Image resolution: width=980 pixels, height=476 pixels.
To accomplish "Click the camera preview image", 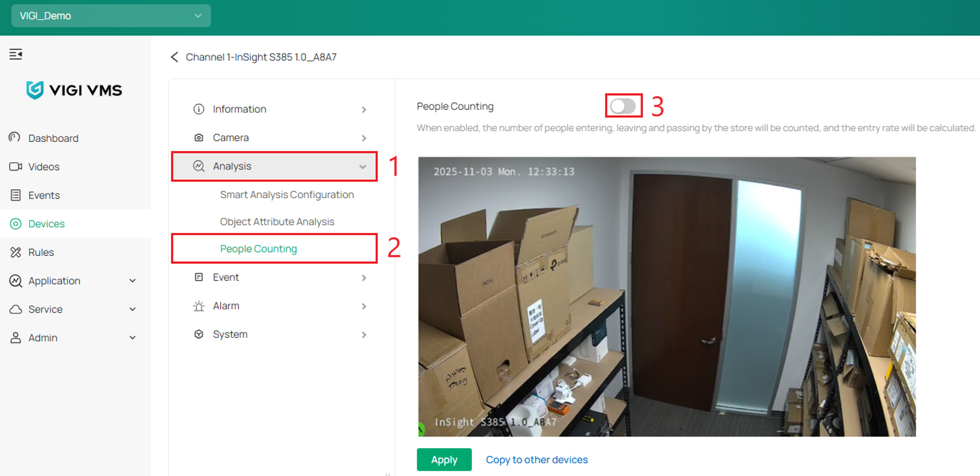I will click(x=667, y=297).
